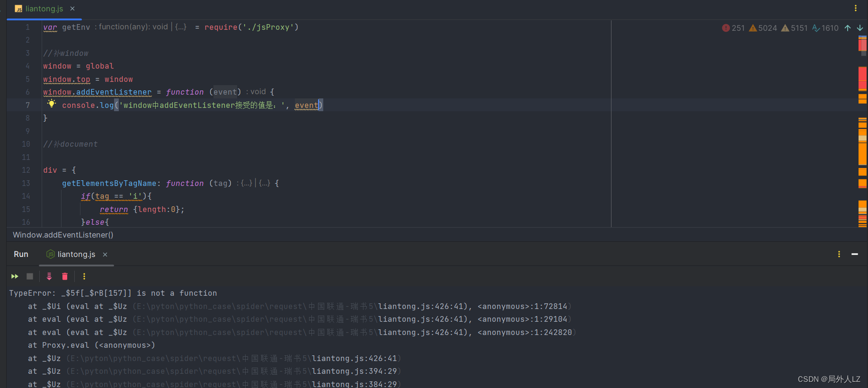Click 'console.log' on line 7
This screenshot has width=868, height=388.
click(88, 105)
